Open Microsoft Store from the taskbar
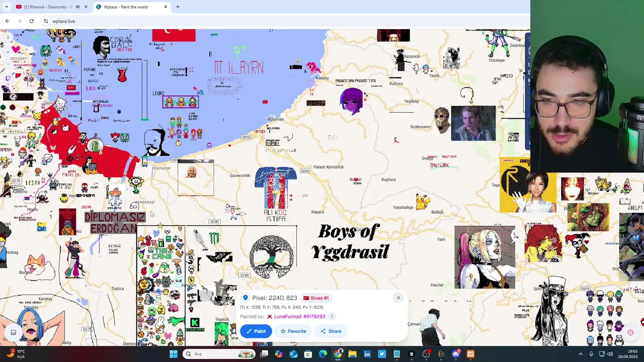644x362 pixels. click(x=308, y=354)
